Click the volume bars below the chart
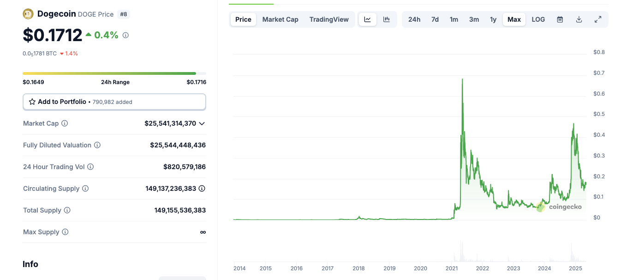The image size is (644, 280). click(x=461, y=252)
